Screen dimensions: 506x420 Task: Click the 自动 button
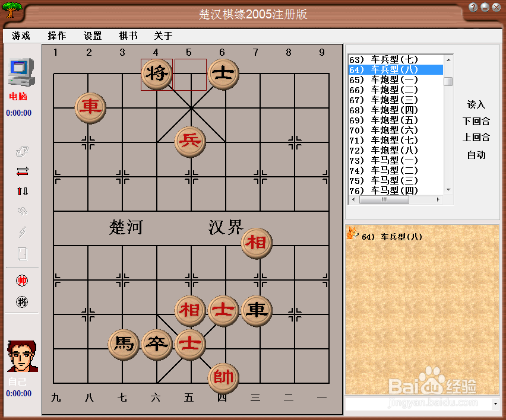pos(476,155)
